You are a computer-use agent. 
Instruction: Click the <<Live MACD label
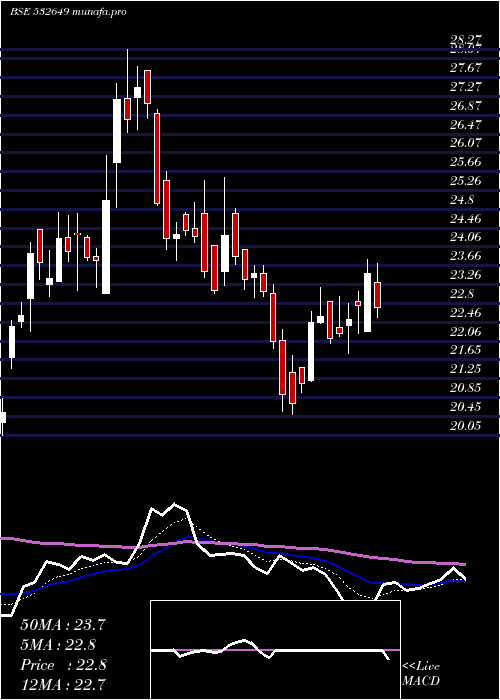tap(421, 673)
